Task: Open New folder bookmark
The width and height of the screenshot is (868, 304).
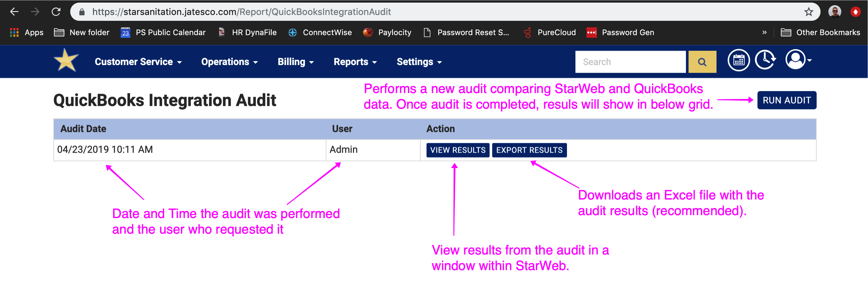Action: click(82, 33)
